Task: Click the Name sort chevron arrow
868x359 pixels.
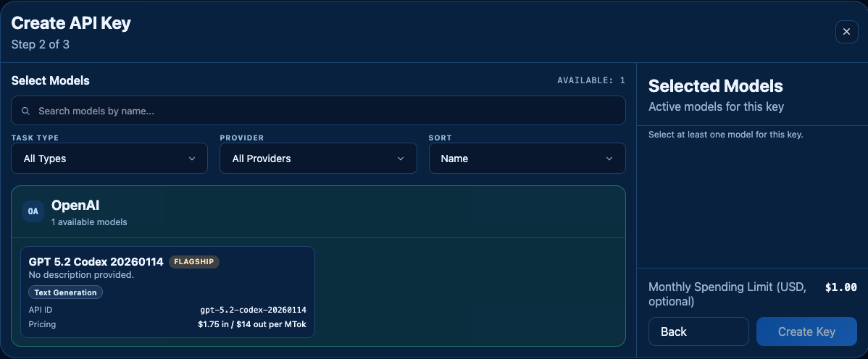Action: pyautogui.click(x=609, y=159)
